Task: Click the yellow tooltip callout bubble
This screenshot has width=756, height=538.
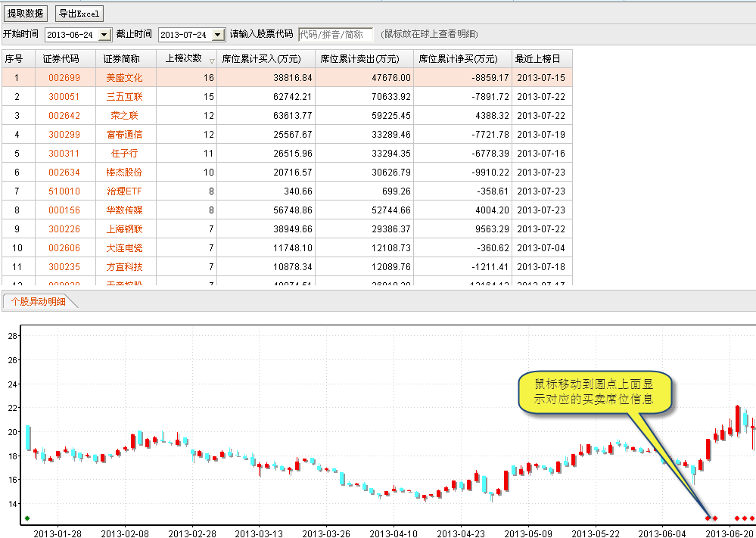Action: [x=594, y=393]
